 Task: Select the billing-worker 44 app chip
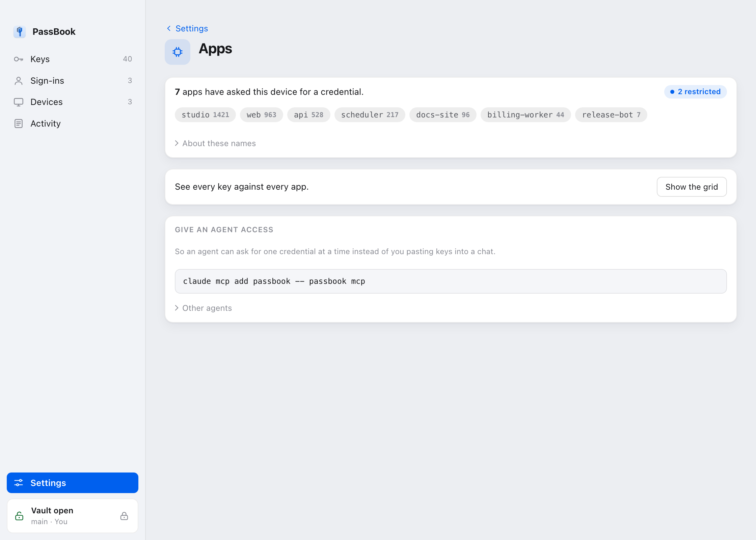pyautogui.click(x=525, y=115)
